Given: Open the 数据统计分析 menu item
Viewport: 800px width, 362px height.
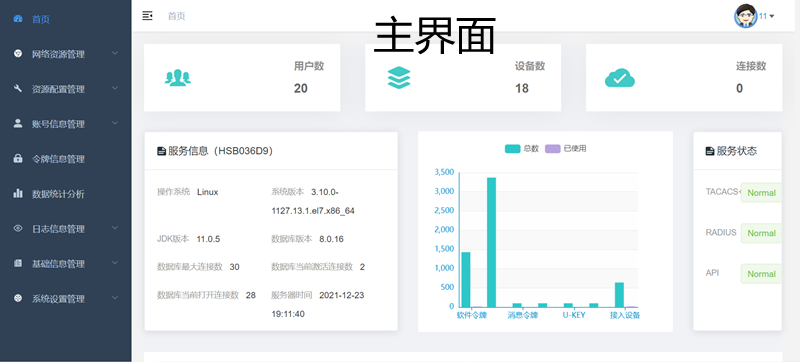Looking at the screenshot, I should click(65, 194).
